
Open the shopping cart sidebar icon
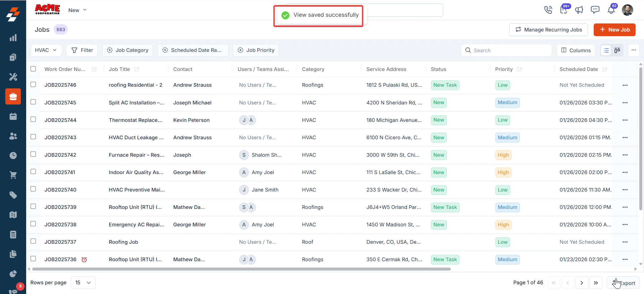pos(13,175)
